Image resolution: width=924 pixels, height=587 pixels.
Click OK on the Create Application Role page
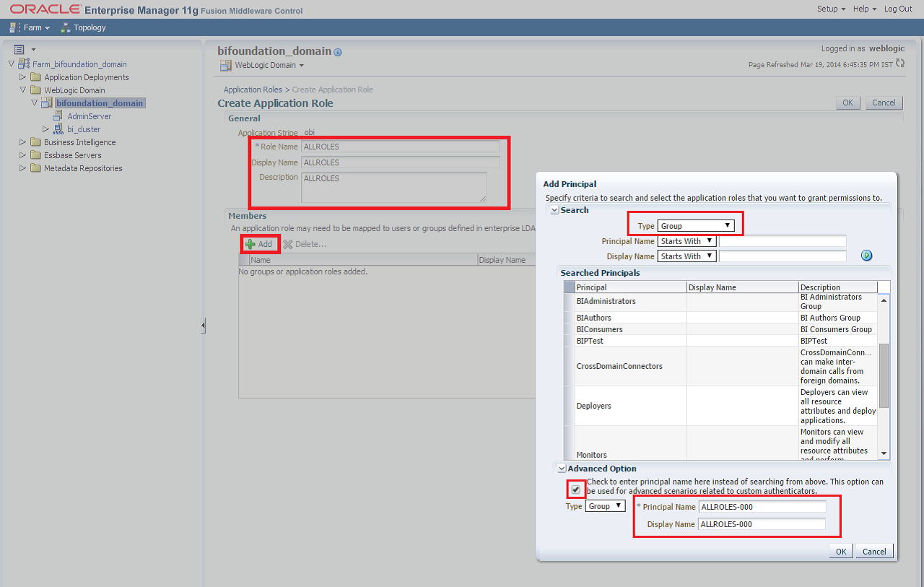point(847,103)
